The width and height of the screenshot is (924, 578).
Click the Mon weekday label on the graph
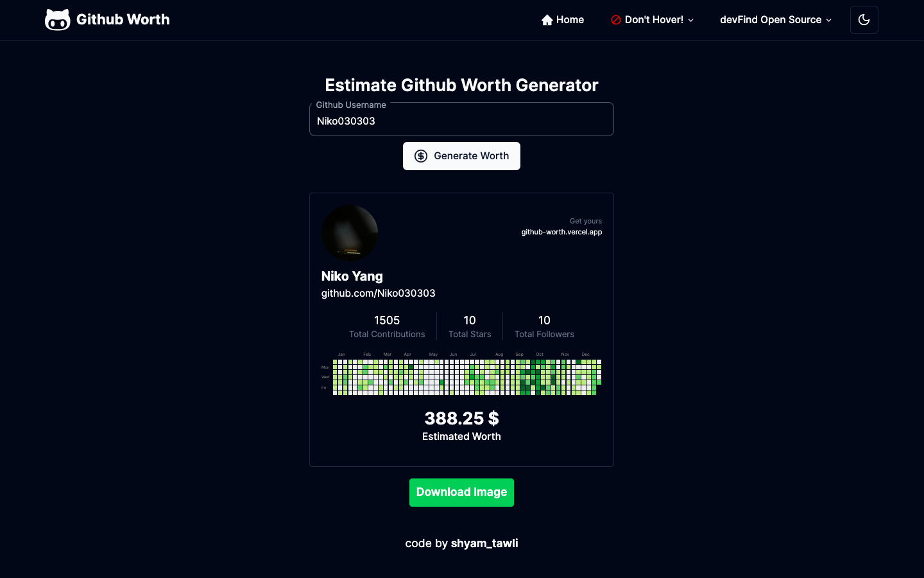325,367
